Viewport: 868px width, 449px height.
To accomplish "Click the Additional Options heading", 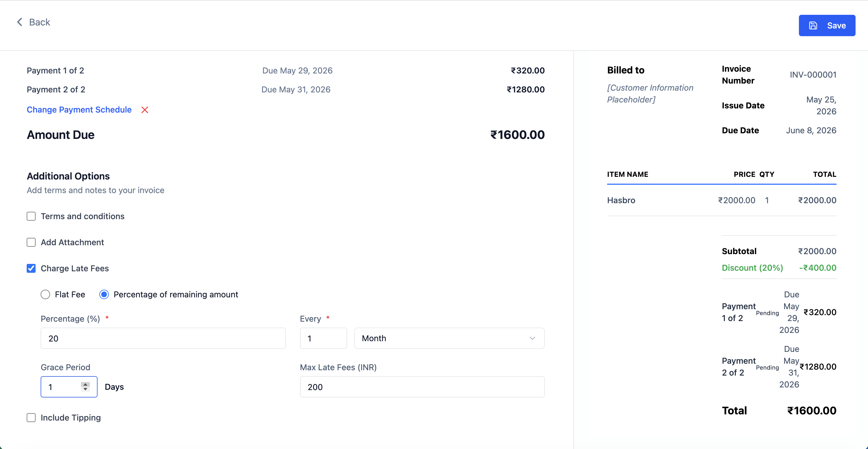I will click(x=68, y=176).
